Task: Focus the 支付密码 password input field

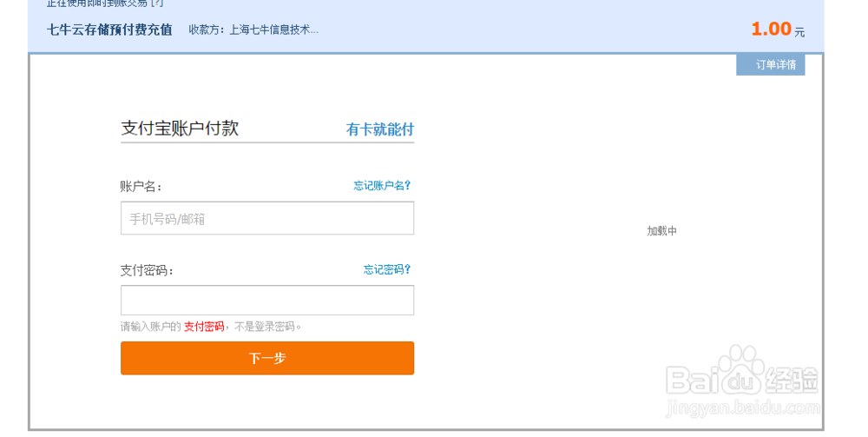Action: click(x=267, y=301)
